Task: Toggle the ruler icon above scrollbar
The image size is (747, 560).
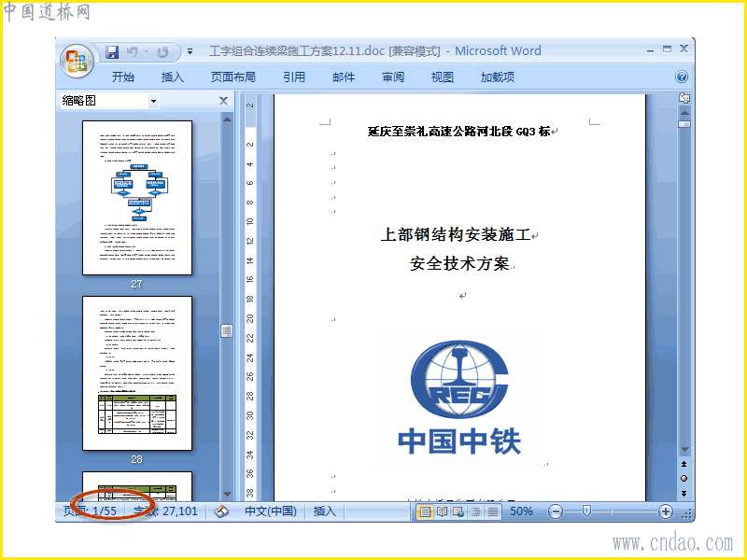Action: (684, 98)
